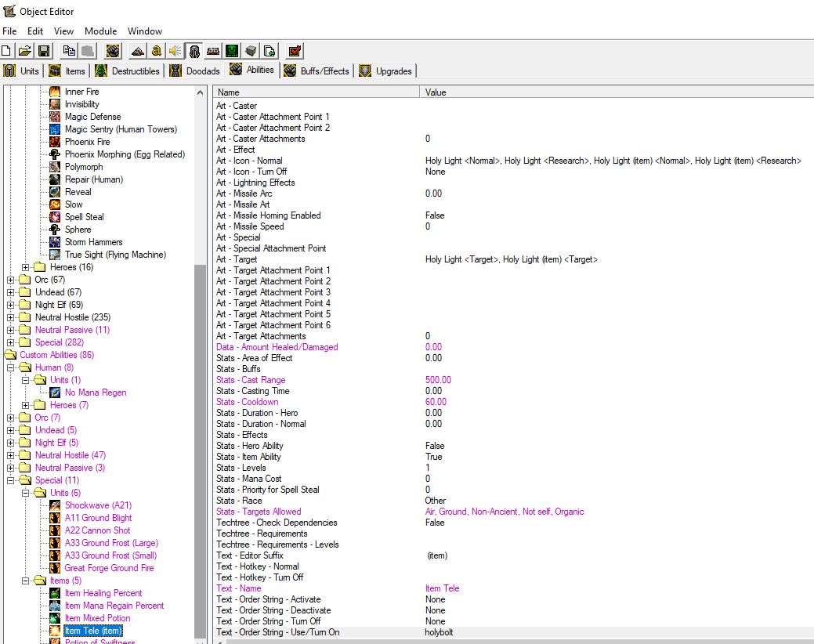This screenshot has width=814, height=644.
Task: Save the map with floppy icon
Action: 44,51
